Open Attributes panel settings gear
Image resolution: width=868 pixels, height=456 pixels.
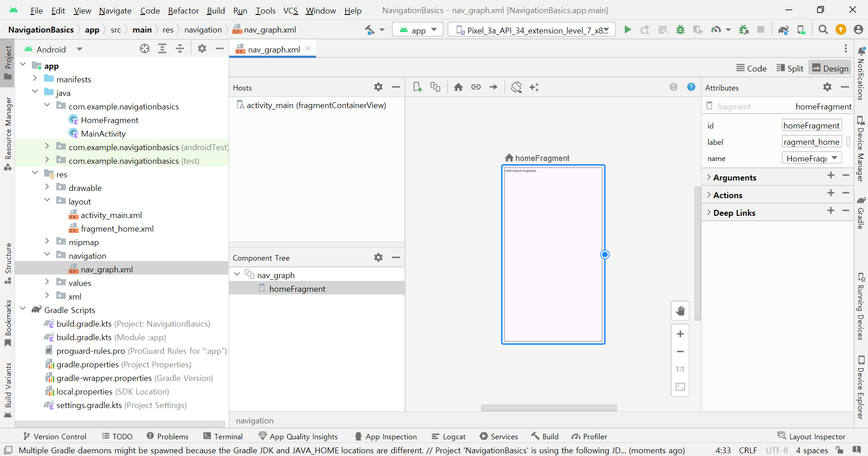click(x=827, y=87)
